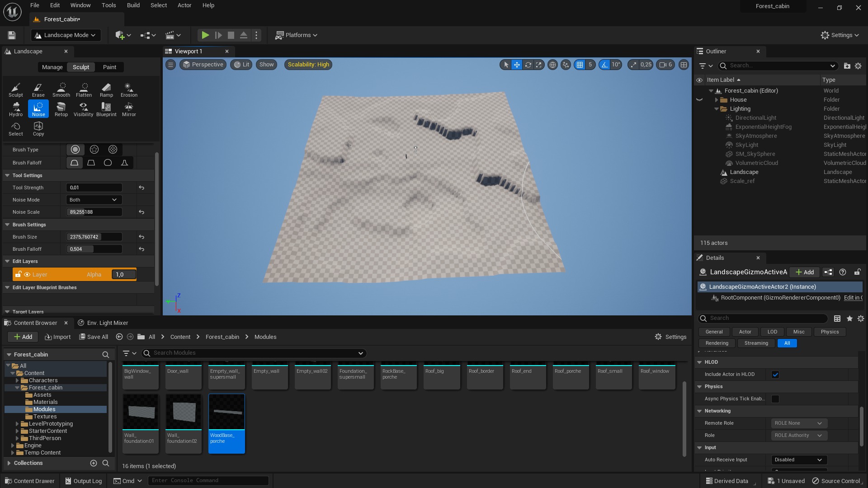
Task: Select the Smooth sculpt tool
Action: click(x=61, y=89)
